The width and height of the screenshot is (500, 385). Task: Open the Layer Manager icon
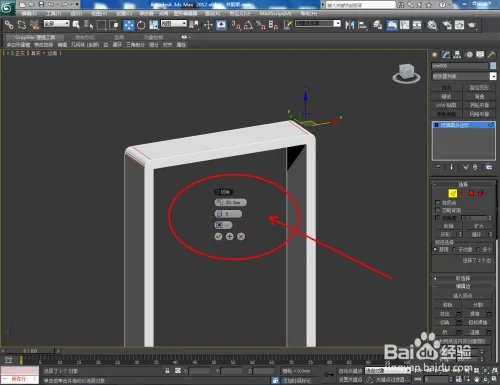[377, 25]
